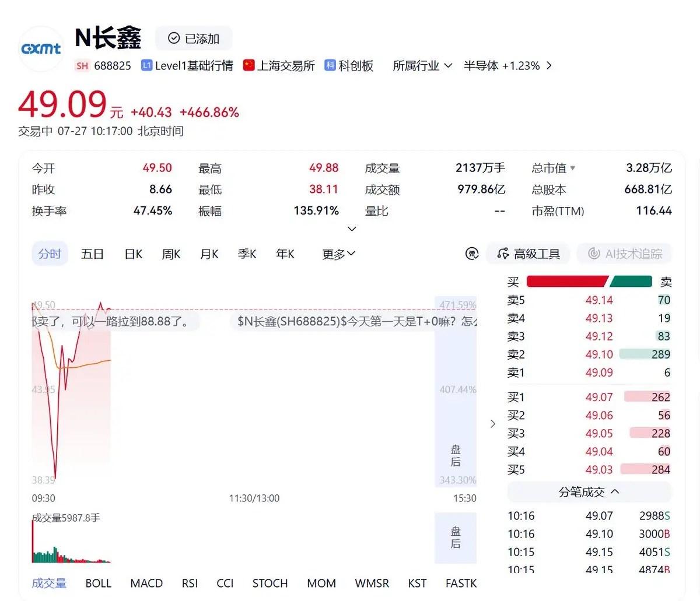Open the 半导体 +1.23% sector link

click(x=502, y=66)
